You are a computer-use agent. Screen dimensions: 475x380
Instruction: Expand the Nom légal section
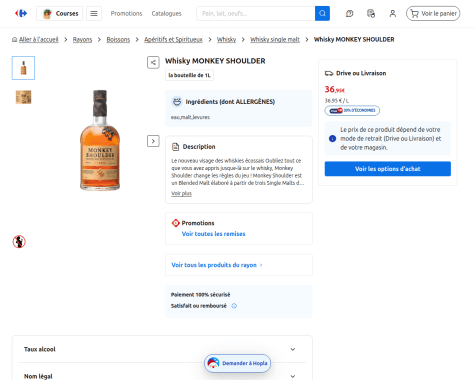tap(162, 376)
